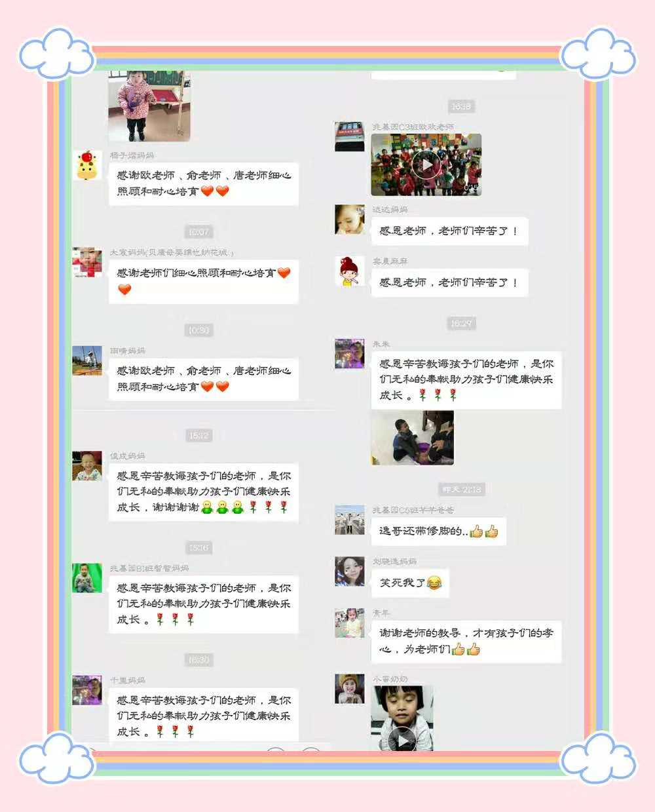Open the photo of child in pink coat
This screenshot has height=812, width=655.
[149, 106]
